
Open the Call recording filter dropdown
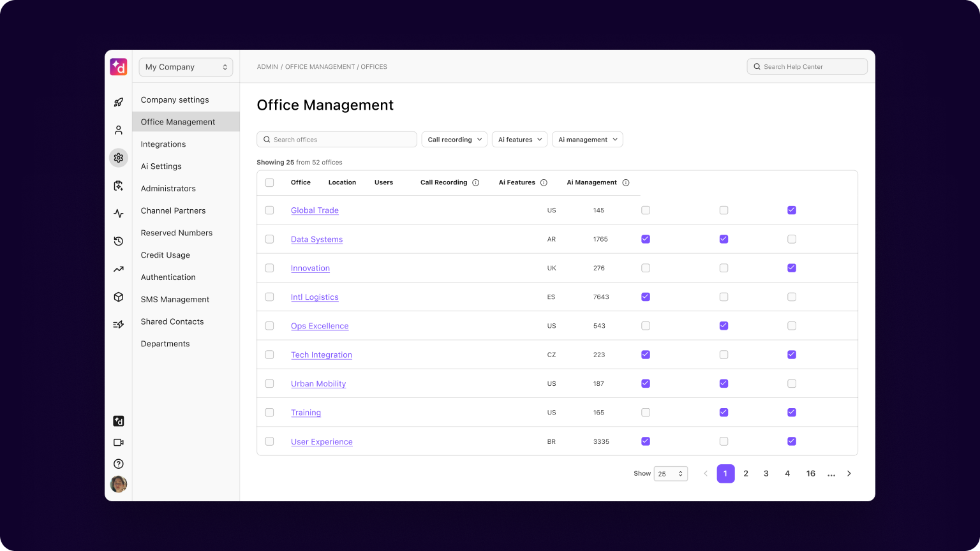click(454, 140)
